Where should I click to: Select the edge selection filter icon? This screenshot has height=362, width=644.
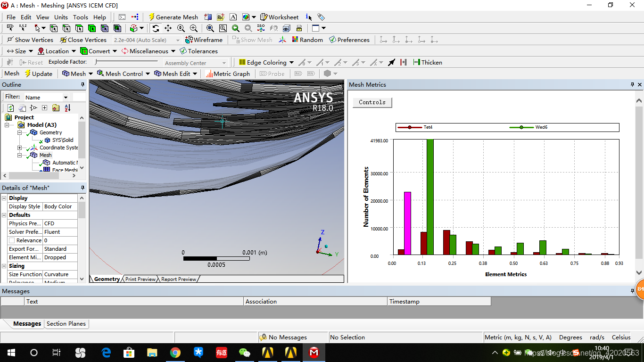pos(66,28)
